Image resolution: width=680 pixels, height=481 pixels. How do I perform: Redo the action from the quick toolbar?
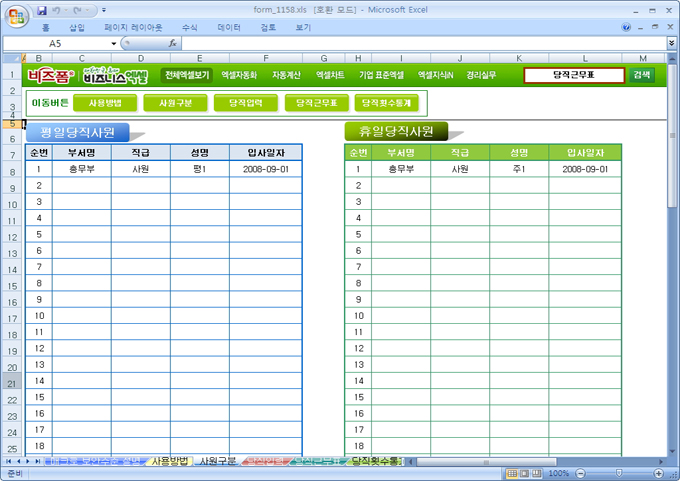click(78, 9)
